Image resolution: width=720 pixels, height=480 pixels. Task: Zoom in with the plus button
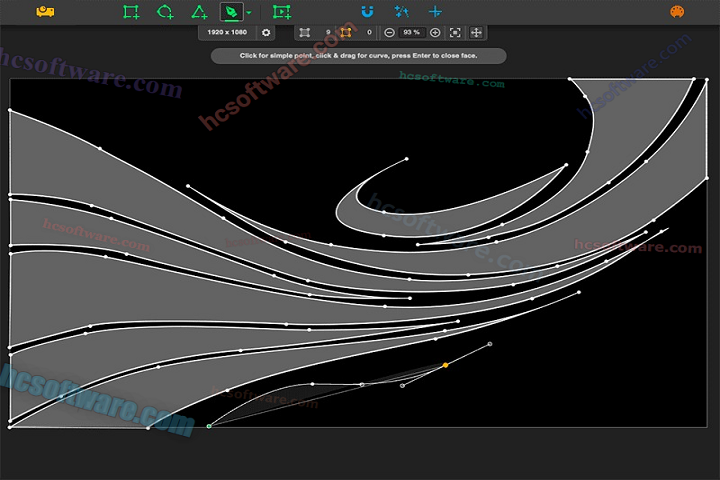coord(435,33)
